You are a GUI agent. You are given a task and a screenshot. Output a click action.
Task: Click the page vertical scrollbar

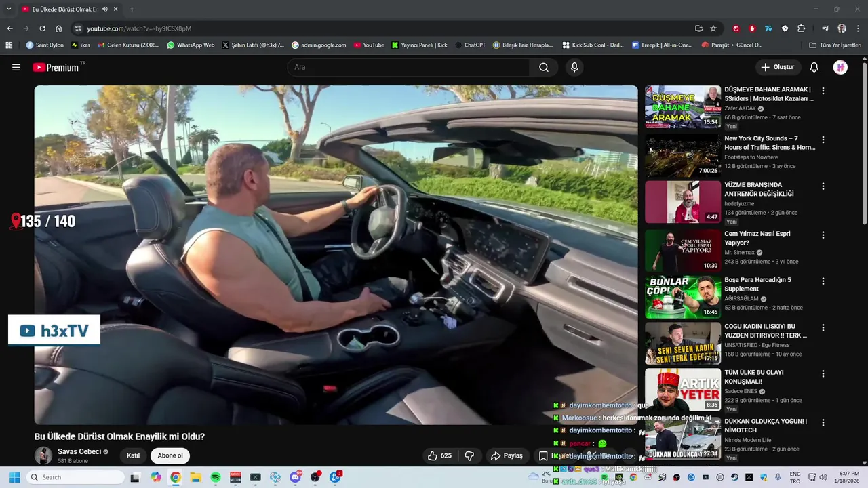[x=865, y=142]
